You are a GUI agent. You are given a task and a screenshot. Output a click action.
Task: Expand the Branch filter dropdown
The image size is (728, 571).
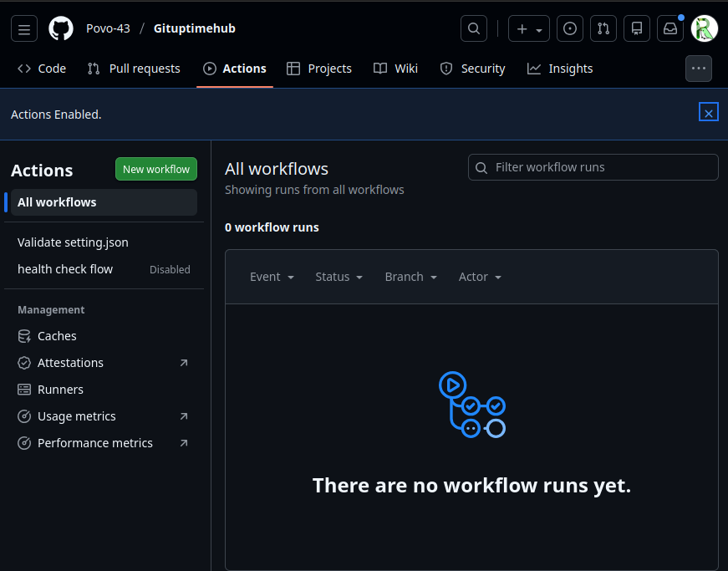click(410, 277)
